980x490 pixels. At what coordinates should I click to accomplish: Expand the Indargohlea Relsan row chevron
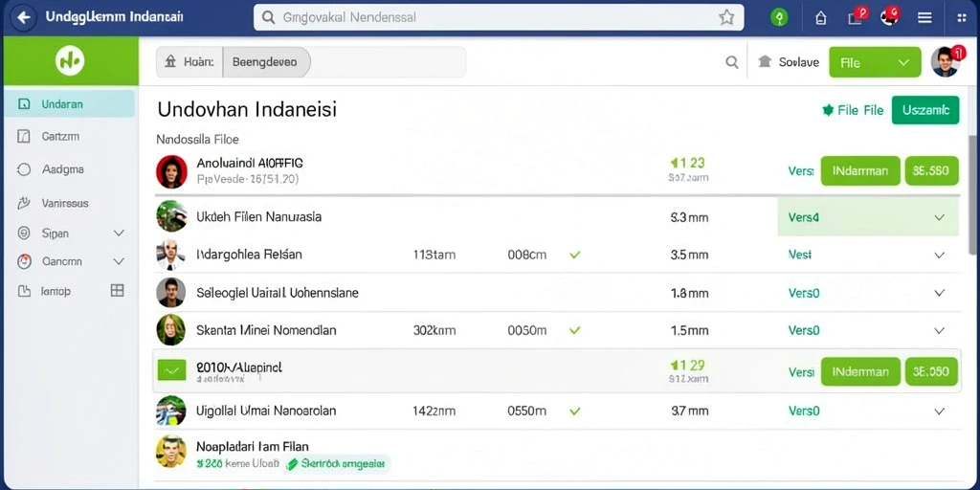(939, 255)
